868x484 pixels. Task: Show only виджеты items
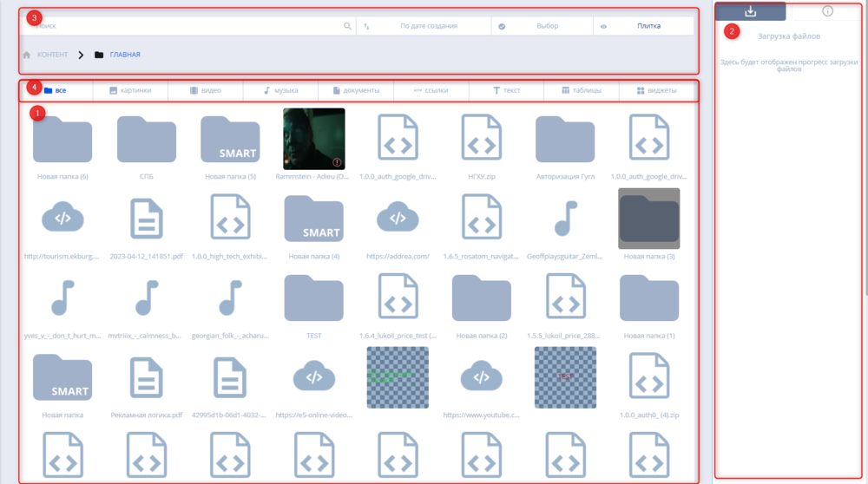coord(656,90)
